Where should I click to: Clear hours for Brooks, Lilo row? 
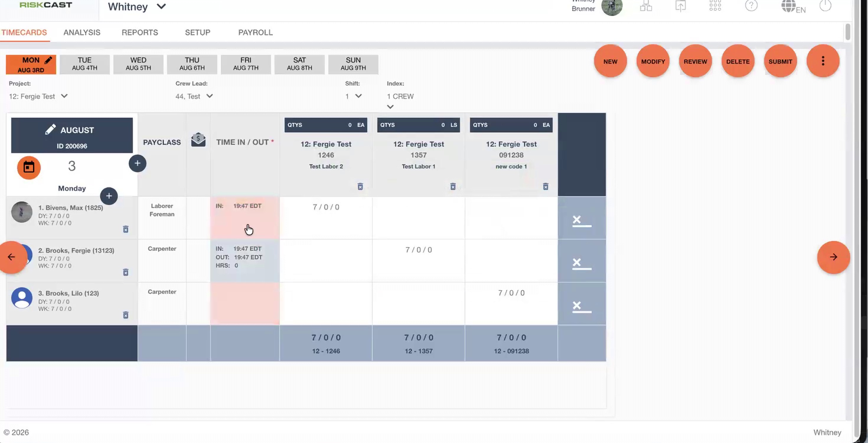[582, 306]
